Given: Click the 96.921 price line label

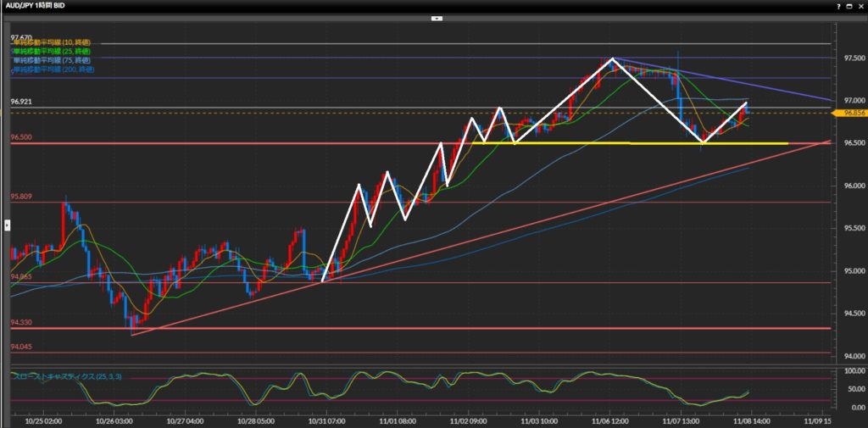Looking at the screenshot, I should [22, 102].
